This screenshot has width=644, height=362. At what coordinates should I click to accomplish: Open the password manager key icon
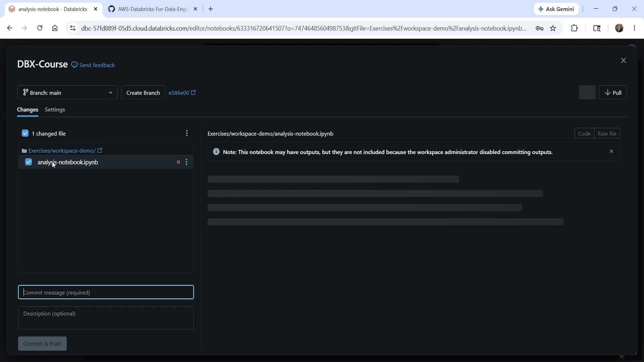coord(539,28)
